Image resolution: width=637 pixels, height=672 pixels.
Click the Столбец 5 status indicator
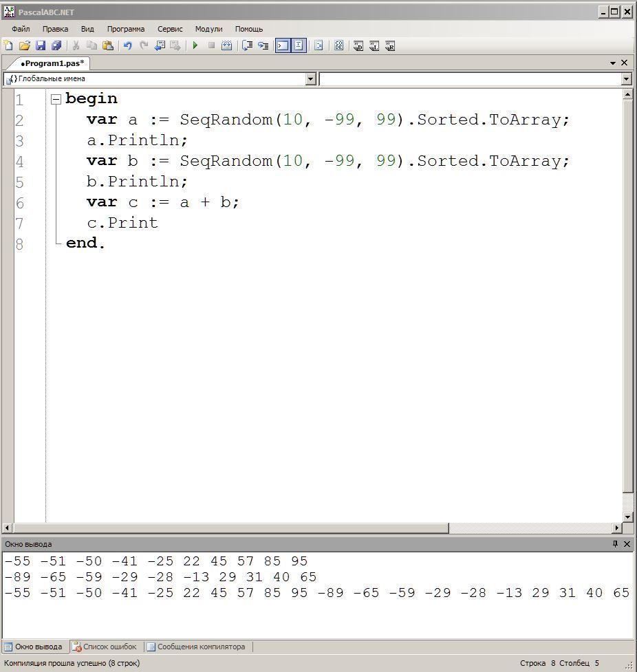click(579, 663)
